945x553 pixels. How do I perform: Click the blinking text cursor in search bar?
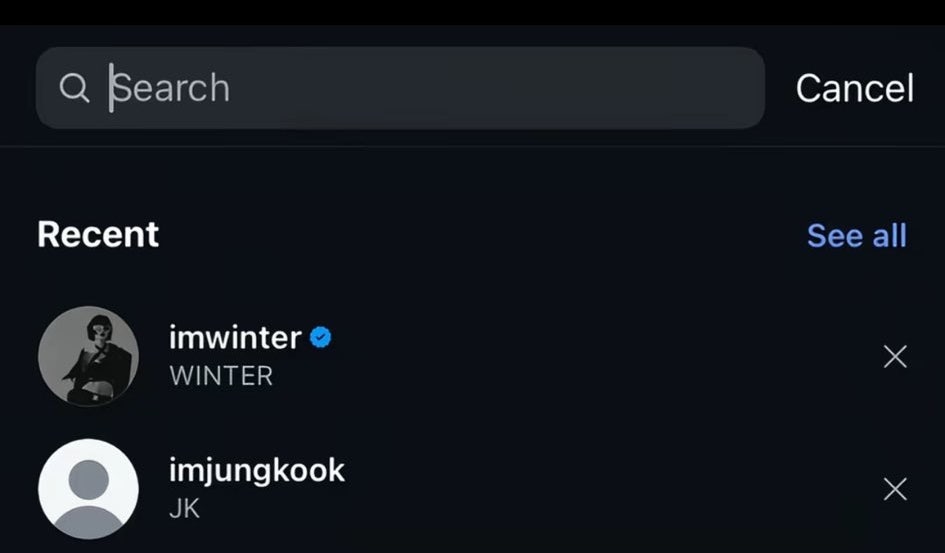[x=111, y=88]
